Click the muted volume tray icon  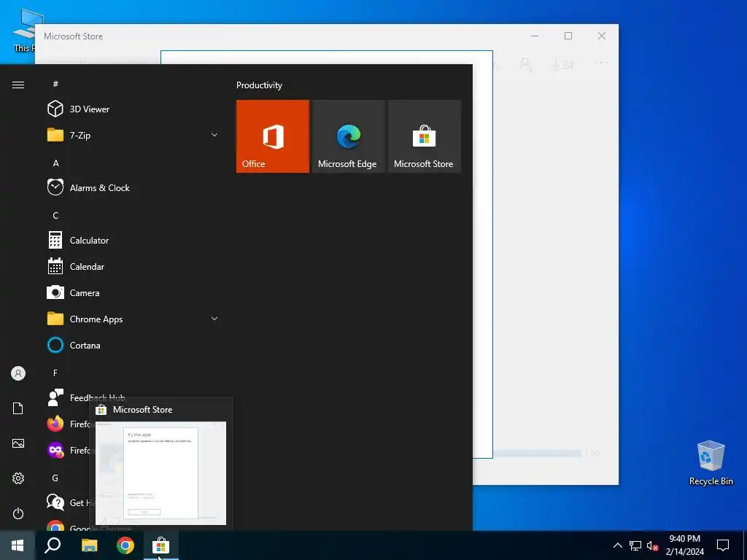[653, 545]
